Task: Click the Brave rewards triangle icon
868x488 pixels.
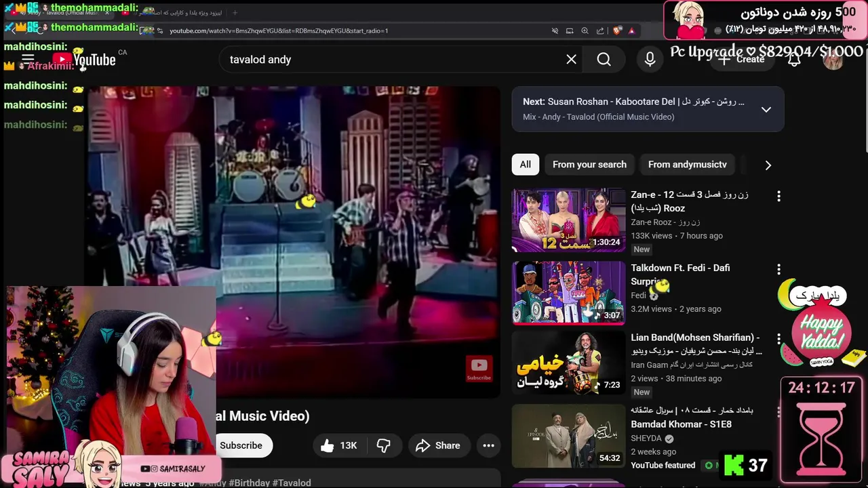Action: [x=631, y=30]
